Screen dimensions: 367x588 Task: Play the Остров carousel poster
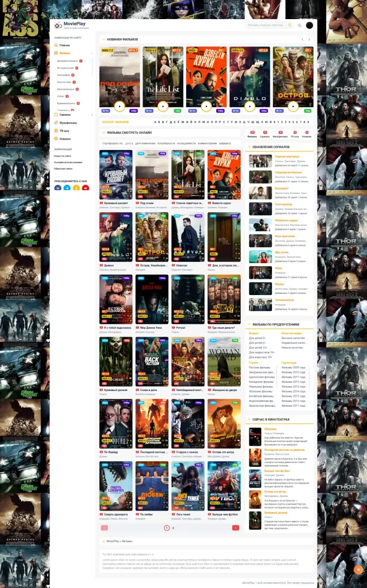click(x=293, y=106)
